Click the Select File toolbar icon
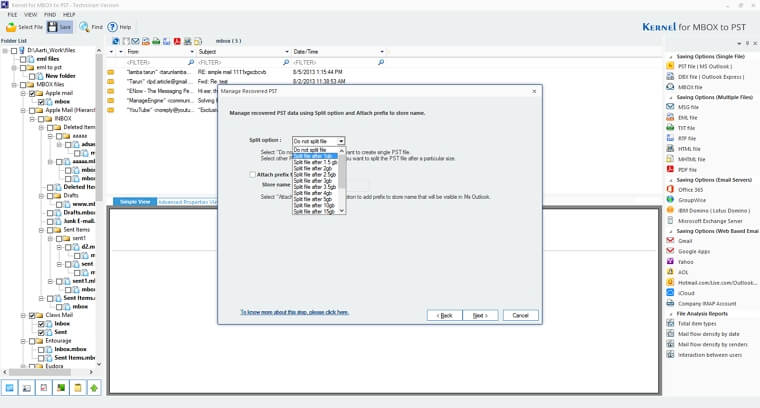The width and height of the screenshot is (760, 408). [11, 27]
